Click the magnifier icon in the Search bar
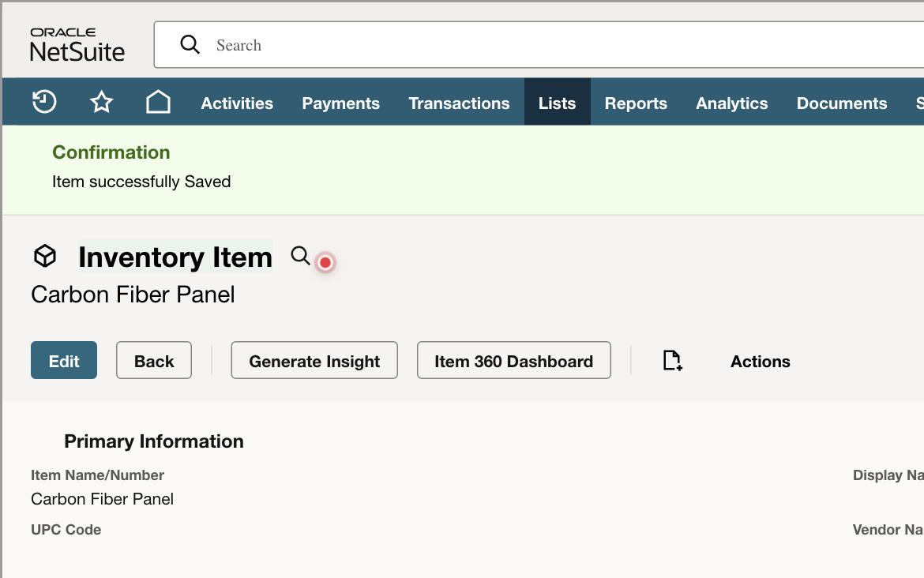This screenshot has width=924, height=578. coord(190,44)
